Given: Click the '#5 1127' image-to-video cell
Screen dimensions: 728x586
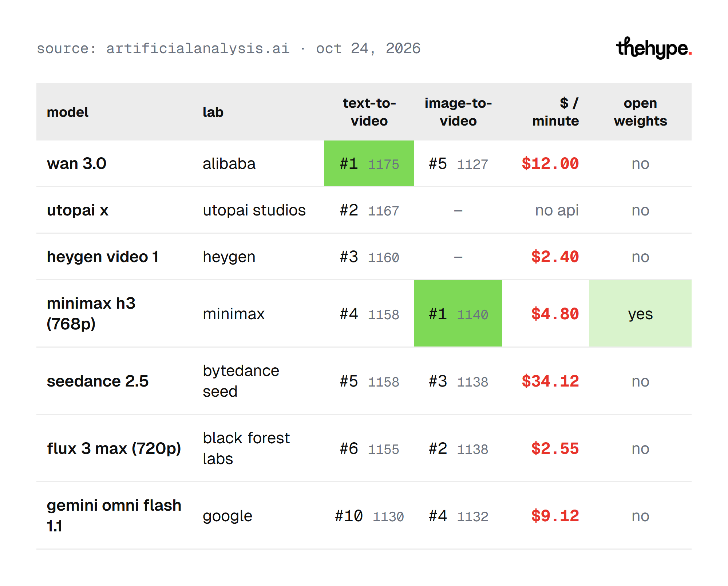Looking at the screenshot, I should [x=458, y=164].
